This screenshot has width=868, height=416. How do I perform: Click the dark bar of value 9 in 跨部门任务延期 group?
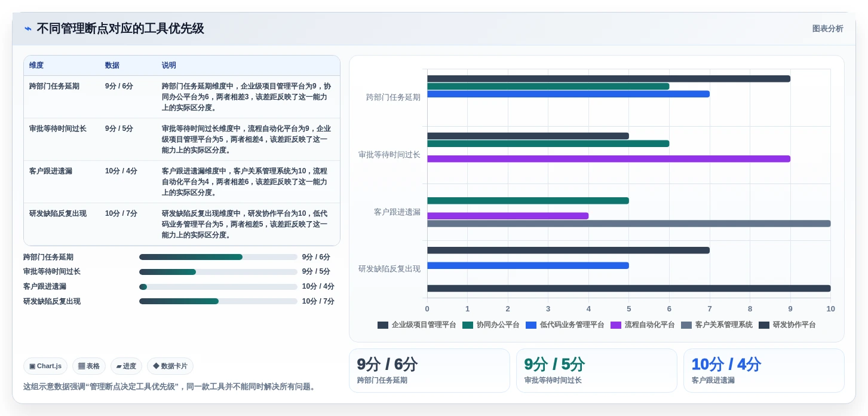(609, 79)
